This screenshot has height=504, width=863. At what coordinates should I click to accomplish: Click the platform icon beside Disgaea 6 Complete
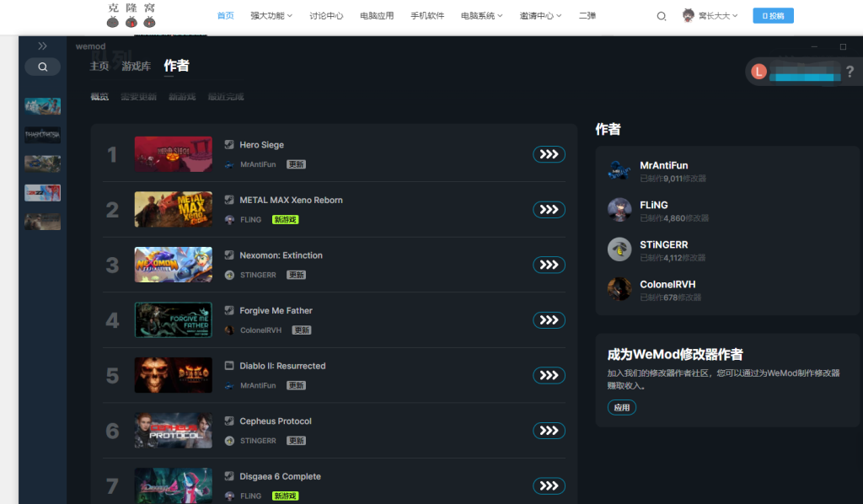pos(229,476)
